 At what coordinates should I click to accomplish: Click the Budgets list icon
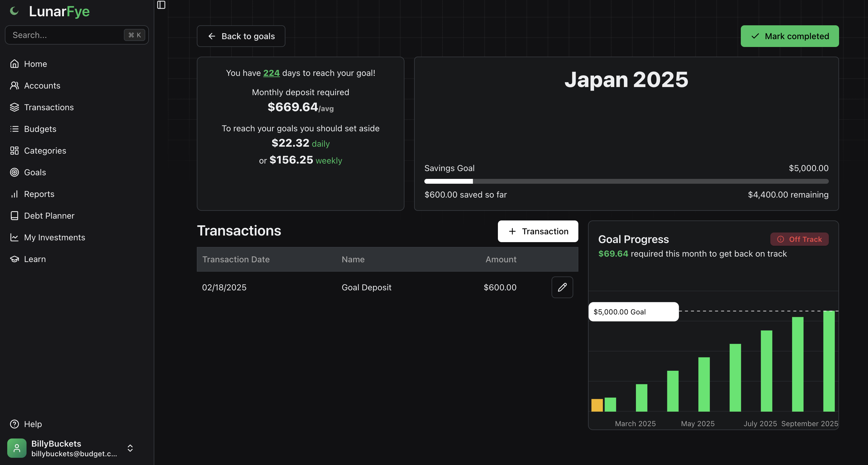[x=14, y=129]
